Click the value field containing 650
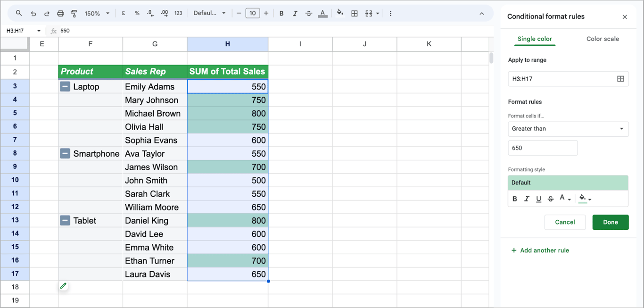The image size is (644, 308). (543, 148)
